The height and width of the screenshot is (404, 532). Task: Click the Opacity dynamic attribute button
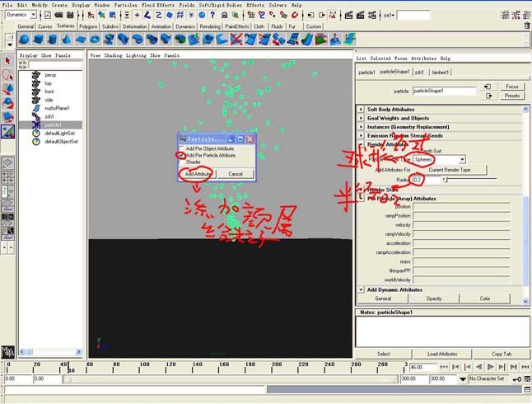click(x=434, y=298)
